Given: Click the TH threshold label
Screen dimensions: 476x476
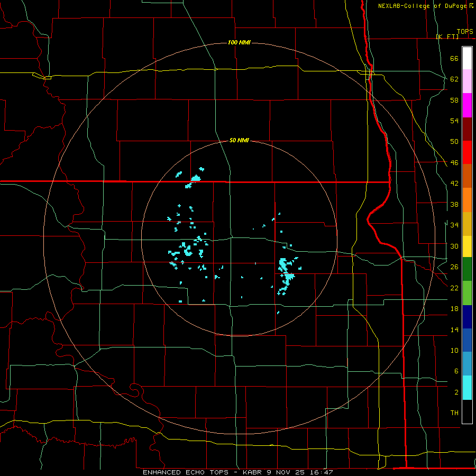Looking at the screenshot, I should click(454, 413).
